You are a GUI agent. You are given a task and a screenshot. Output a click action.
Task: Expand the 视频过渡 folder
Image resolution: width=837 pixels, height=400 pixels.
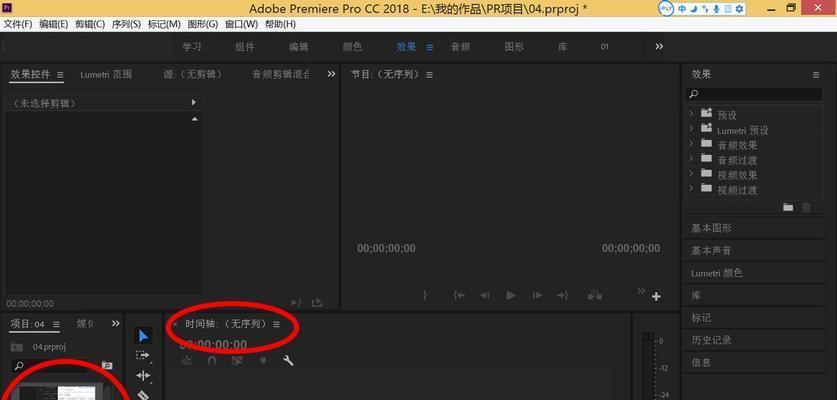coord(691,189)
